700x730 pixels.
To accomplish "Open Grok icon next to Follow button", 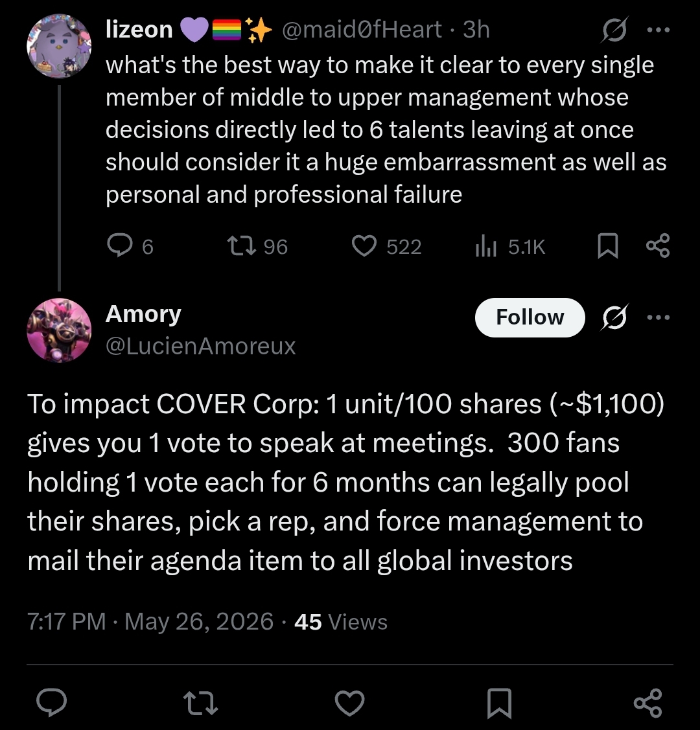I will click(x=615, y=317).
